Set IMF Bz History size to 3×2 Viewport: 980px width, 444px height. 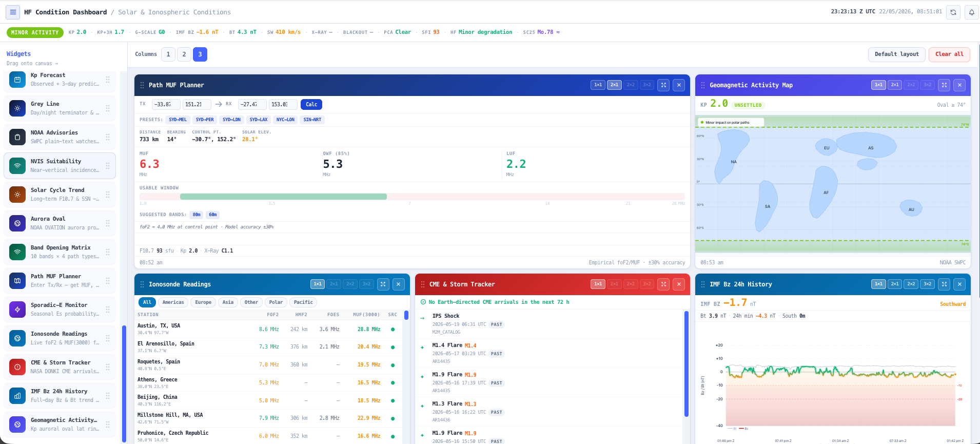[x=927, y=284]
